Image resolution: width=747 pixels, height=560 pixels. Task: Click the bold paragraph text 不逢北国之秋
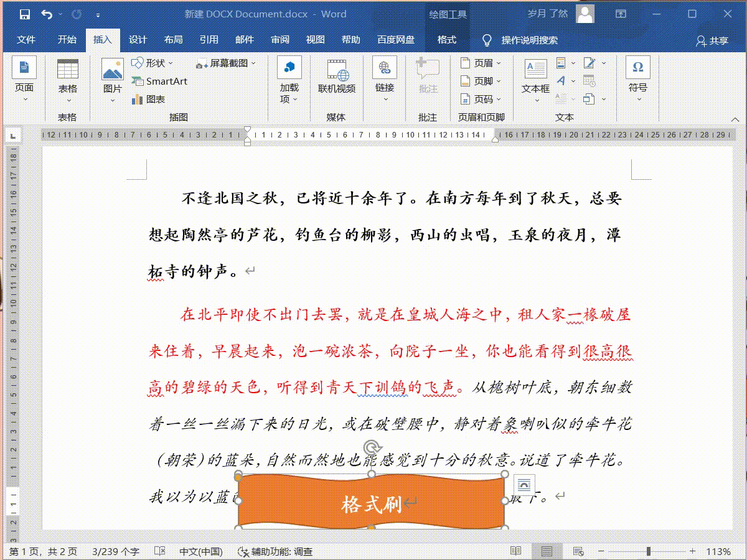[230, 199]
